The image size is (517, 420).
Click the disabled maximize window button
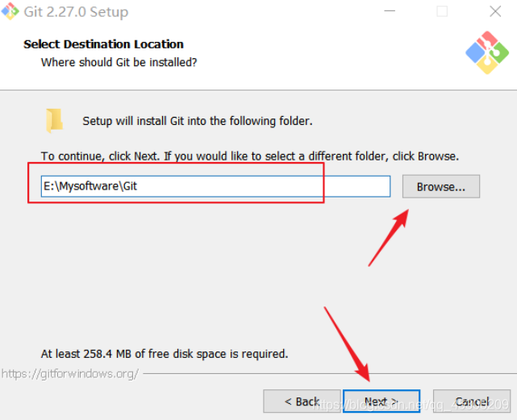tap(442, 12)
